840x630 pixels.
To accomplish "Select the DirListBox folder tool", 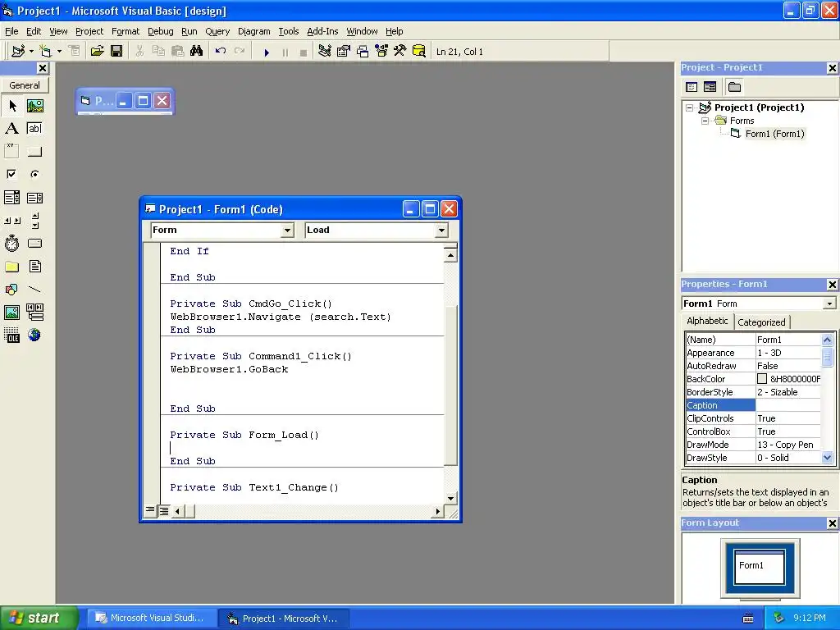I will tap(11, 267).
